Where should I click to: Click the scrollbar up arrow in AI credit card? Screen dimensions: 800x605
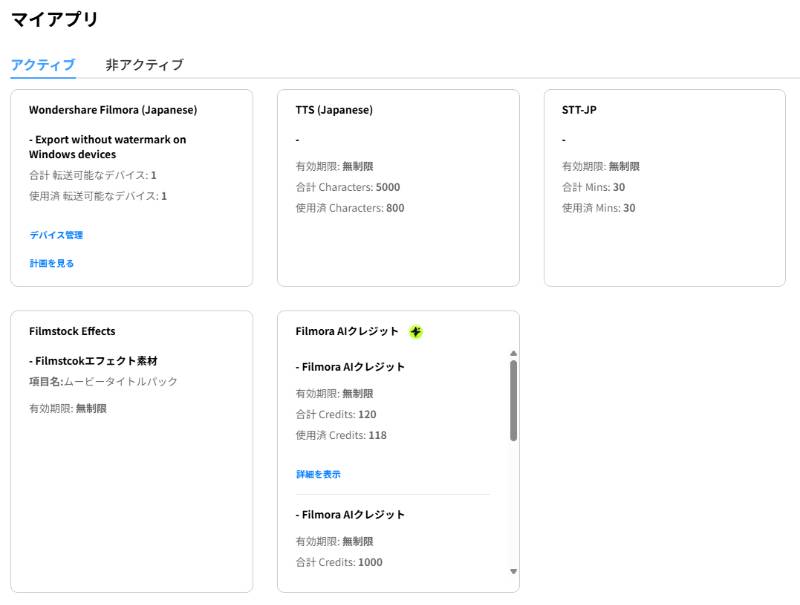click(x=513, y=354)
